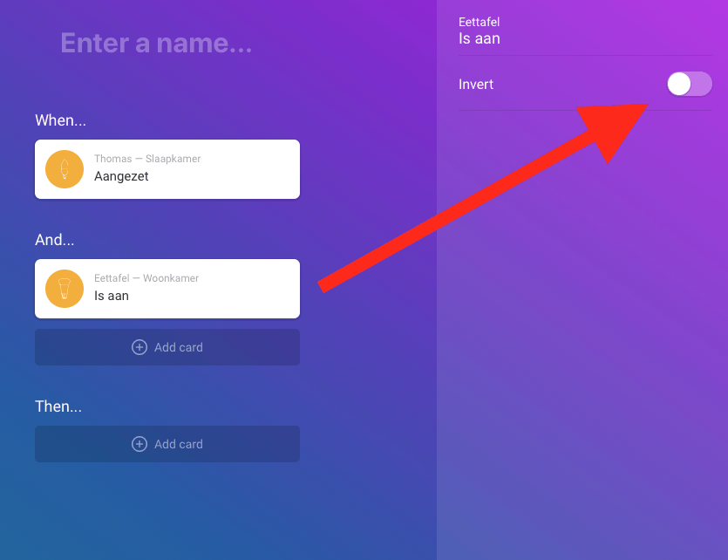Select the Eettafel Woonkamer condition card
Viewport: 728px width, 560px height.
point(167,289)
